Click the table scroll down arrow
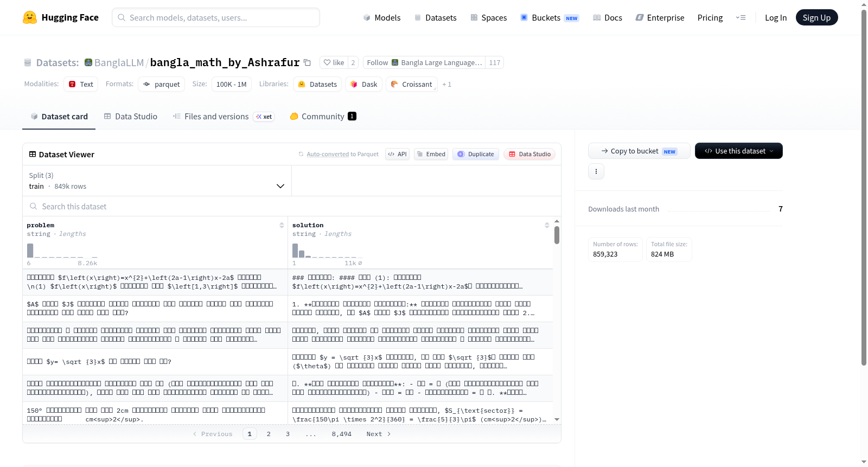This screenshot has height=467, width=868. 557,420
